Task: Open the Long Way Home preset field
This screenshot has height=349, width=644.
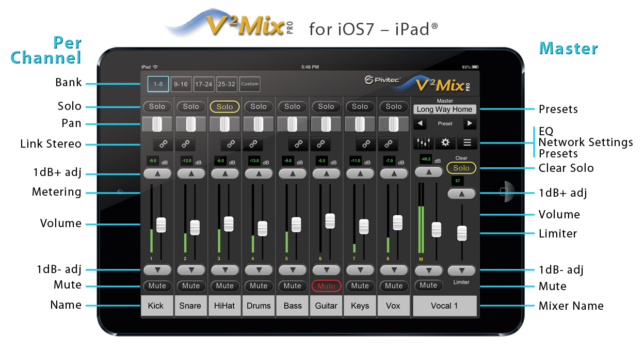Action: click(445, 109)
